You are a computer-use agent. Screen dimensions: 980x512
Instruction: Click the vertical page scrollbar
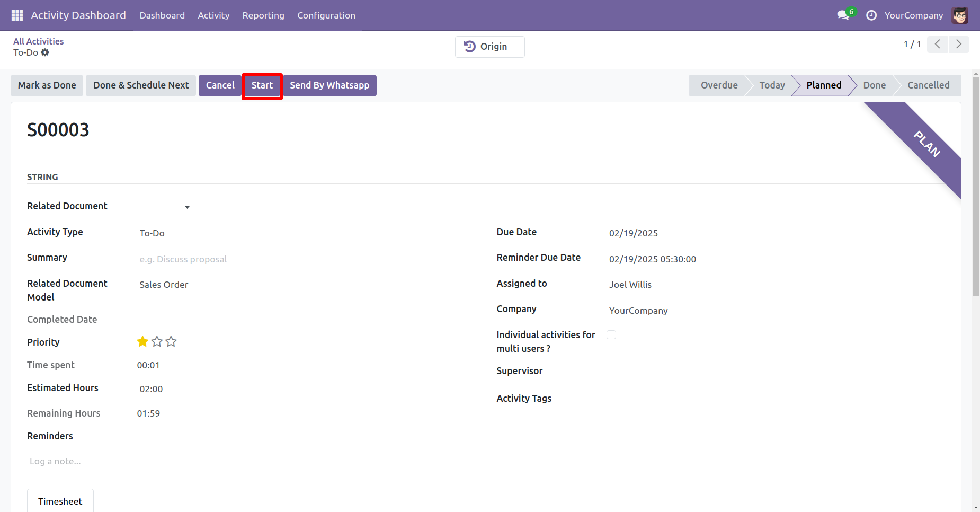point(976,186)
